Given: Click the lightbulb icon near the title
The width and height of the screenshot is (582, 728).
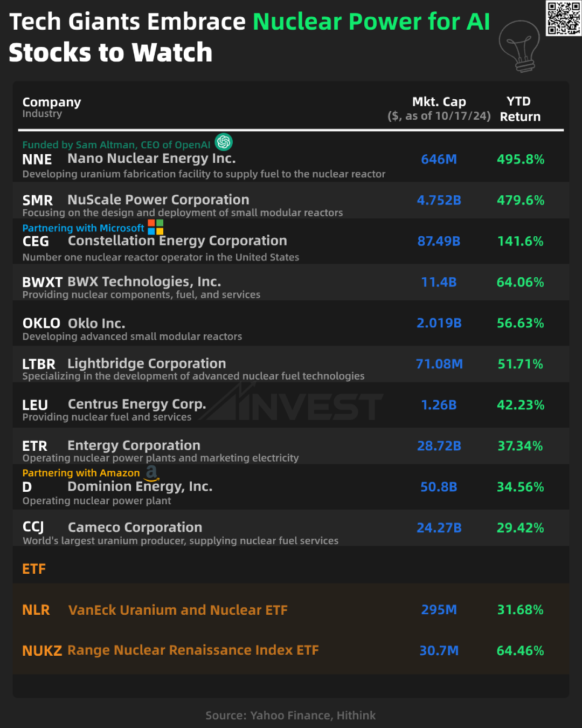Looking at the screenshot, I should coord(519,46).
